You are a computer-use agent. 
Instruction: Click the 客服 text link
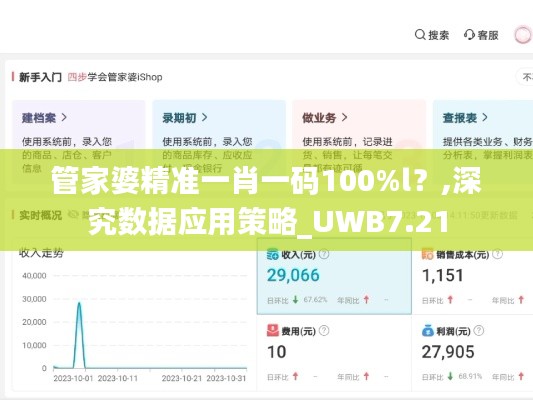click(x=488, y=35)
